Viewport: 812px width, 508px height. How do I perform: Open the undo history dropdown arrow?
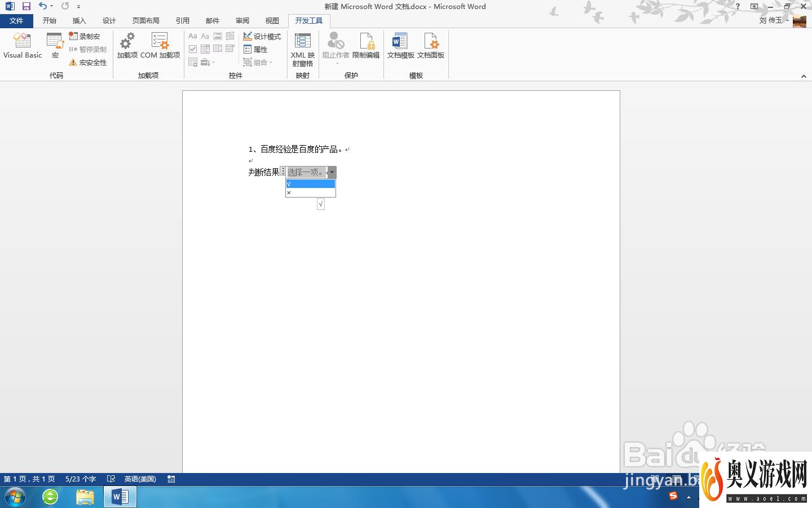(52, 6)
